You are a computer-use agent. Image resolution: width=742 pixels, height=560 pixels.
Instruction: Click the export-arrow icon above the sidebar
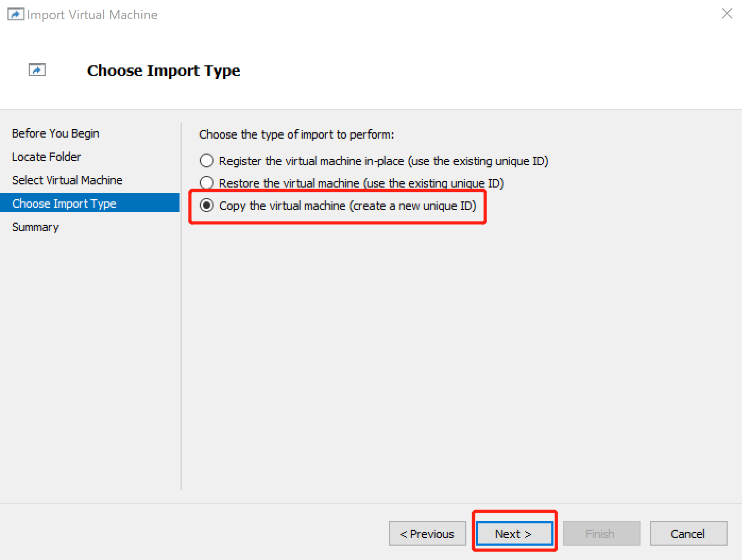coord(37,69)
